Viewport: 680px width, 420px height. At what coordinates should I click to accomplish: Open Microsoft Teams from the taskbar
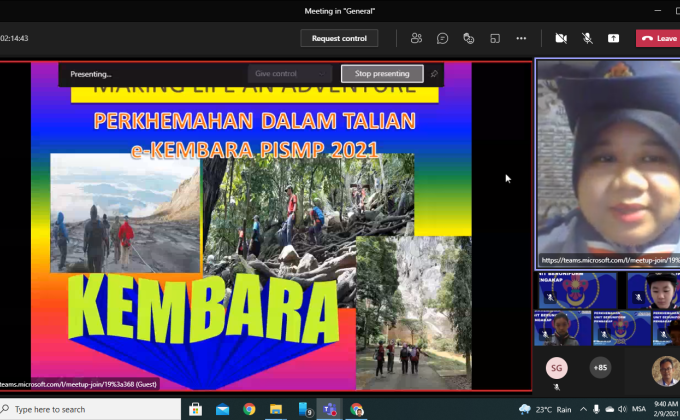coord(327,409)
